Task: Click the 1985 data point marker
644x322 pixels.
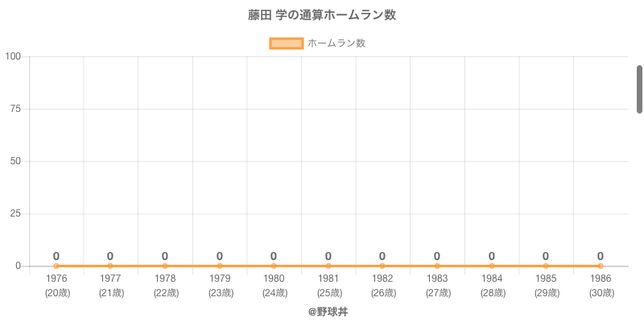Action: coord(546,266)
